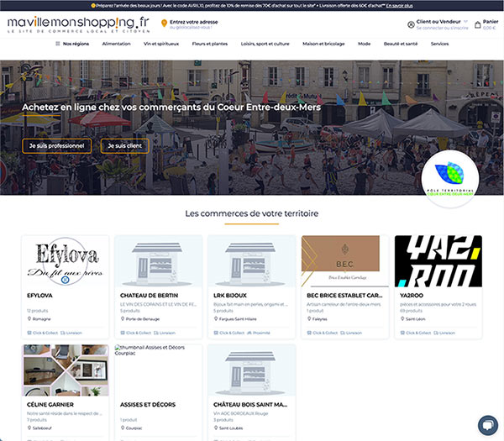Screen dimensions: 504x441
Task: Open the Mode category
Action: coord(365,44)
